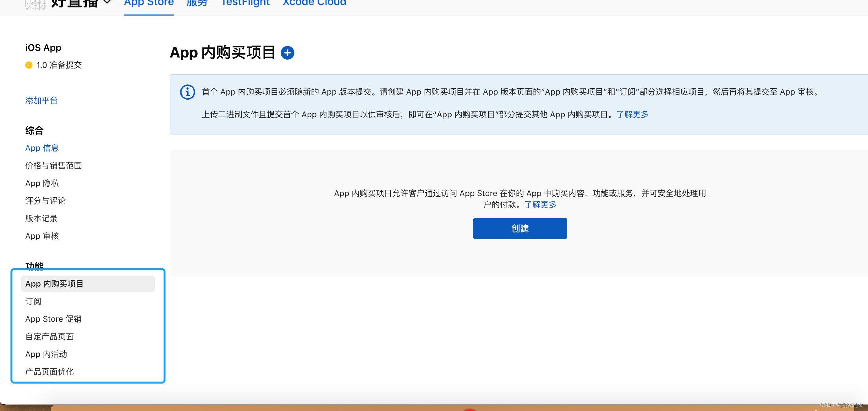Click the info icon in the notice banner
The image size is (868, 411).
(x=187, y=92)
